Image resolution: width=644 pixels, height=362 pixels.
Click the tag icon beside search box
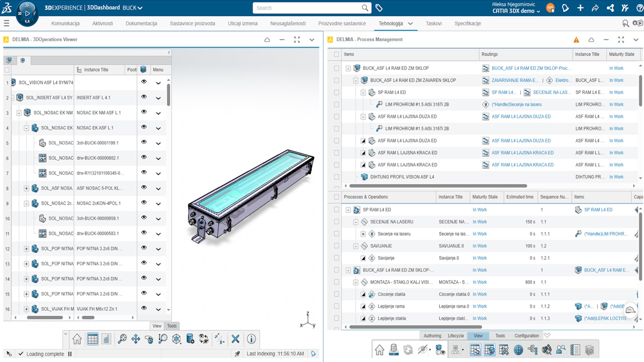pyautogui.click(x=379, y=8)
